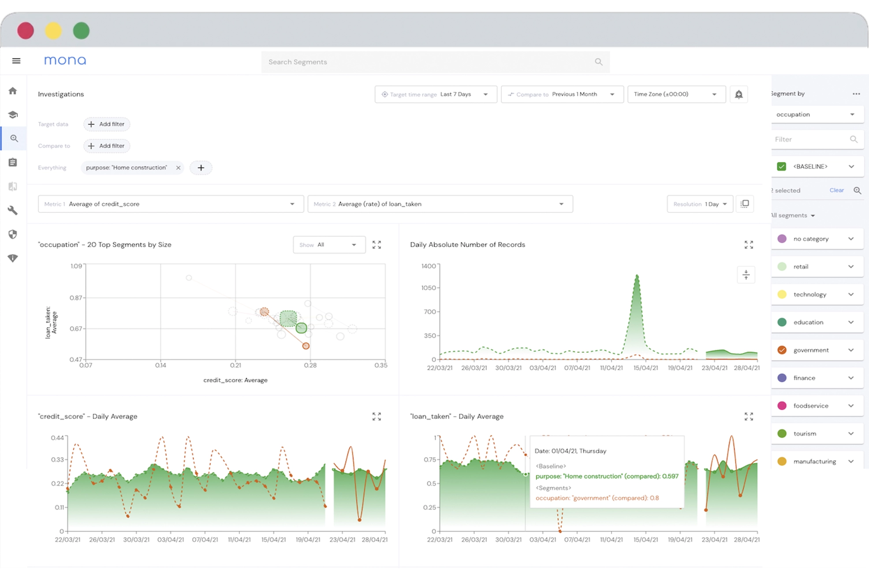Expand the loan_taken Daily Average chart
The height and width of the screenshot is (588, 869).
pyautogui.click(x=749, y=417)
